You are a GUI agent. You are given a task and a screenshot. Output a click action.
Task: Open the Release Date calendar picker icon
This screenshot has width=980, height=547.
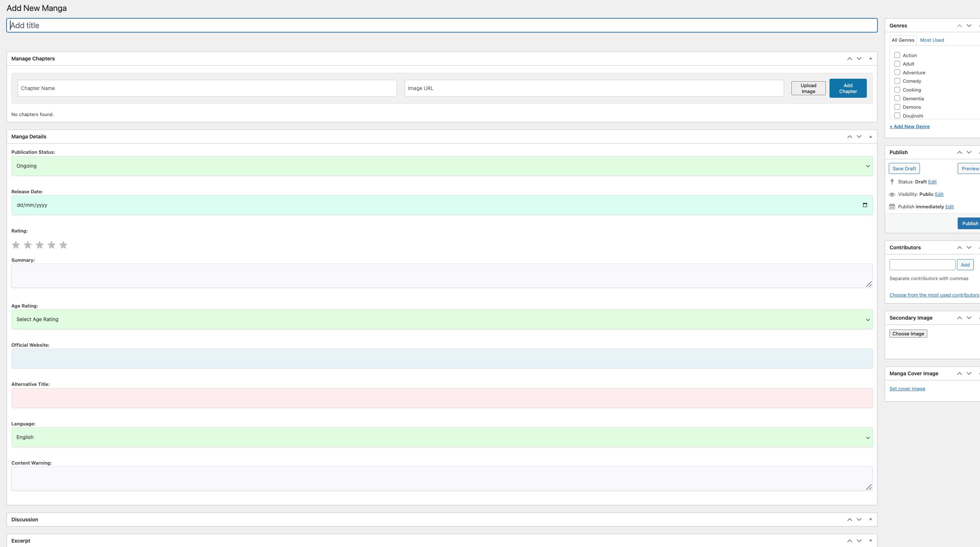(865, 205)
